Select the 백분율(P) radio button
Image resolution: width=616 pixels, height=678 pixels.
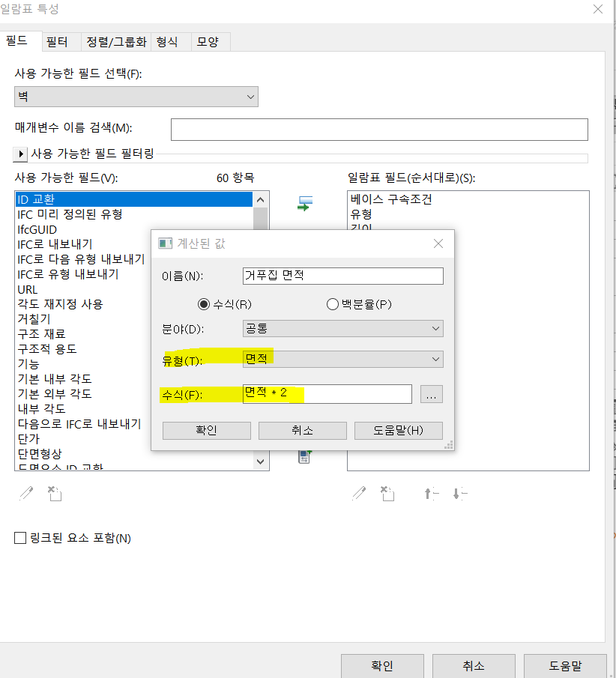coord(333,304)
